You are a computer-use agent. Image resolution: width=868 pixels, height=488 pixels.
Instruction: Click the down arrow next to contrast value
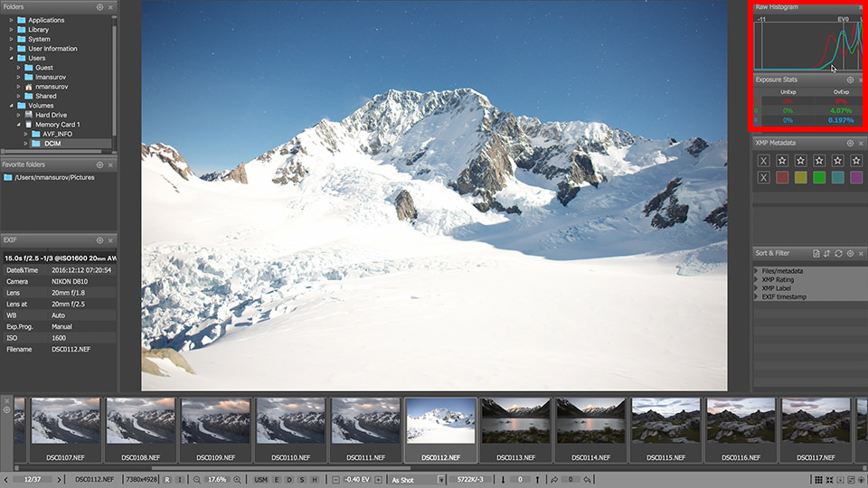(503, 480)
